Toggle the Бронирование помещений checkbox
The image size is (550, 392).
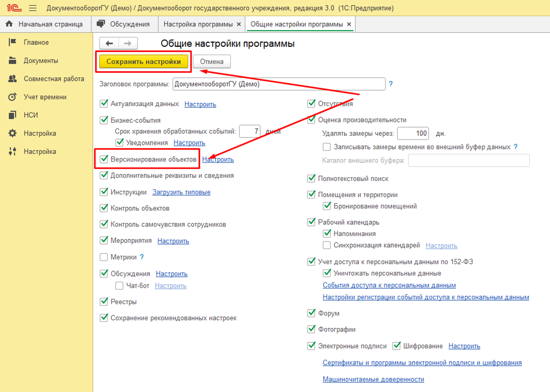[x=327, y=206]
